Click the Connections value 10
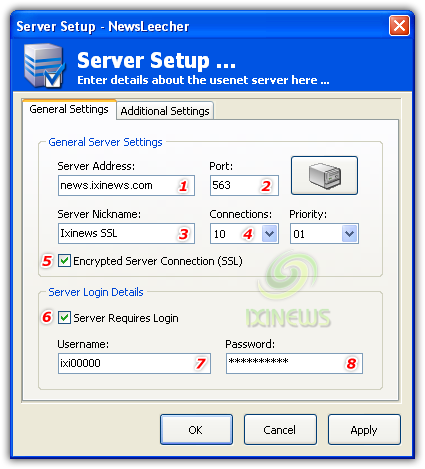 coord(220,234)
